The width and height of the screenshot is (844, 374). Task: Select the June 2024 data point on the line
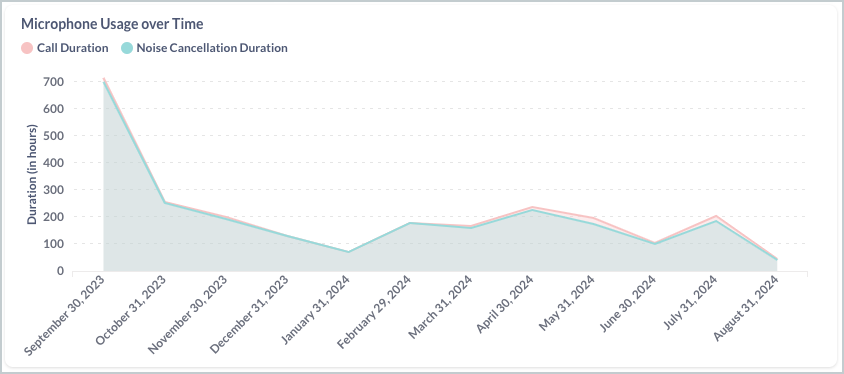click(655, 243)
